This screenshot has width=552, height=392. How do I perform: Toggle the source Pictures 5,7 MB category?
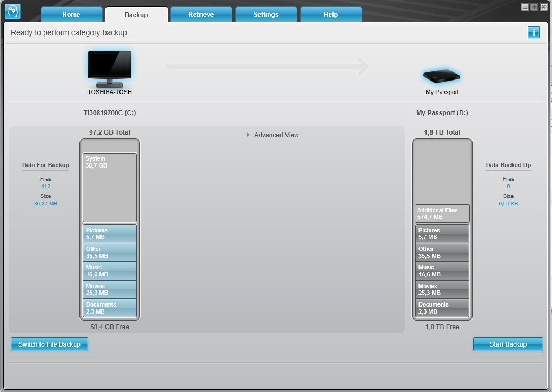click(x=110, y=234)
